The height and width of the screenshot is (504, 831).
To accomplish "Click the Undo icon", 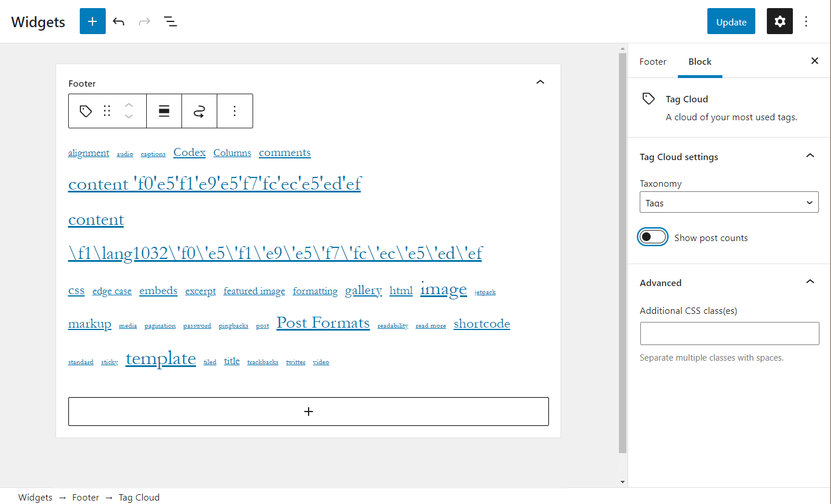I will 118,21.
